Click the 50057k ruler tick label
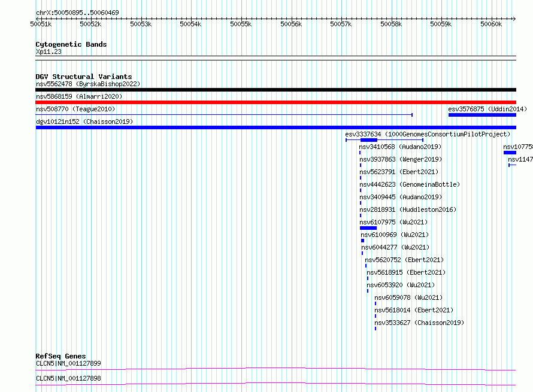The width and height of the screenshot is (533, 392). 341,24
